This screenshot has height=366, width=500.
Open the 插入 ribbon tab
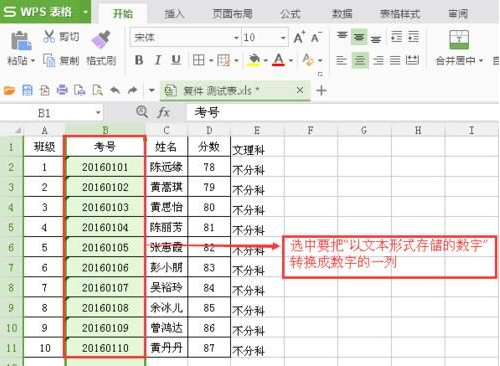174,14
